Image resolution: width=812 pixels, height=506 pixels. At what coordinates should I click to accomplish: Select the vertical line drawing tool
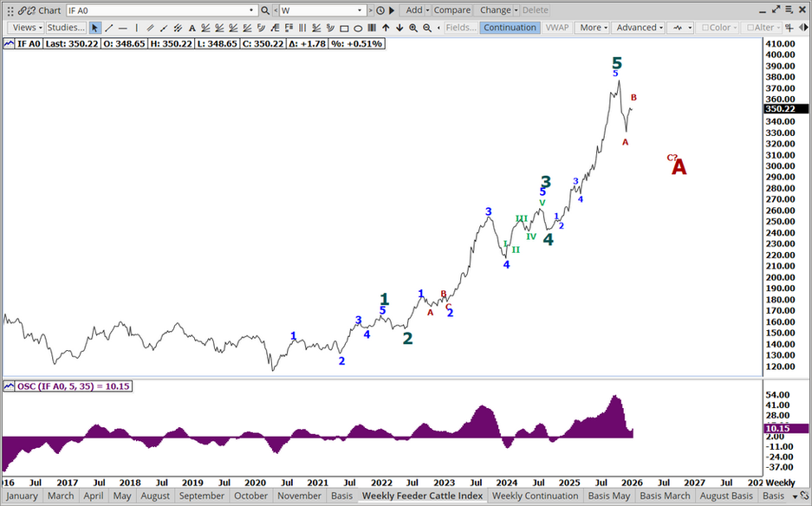137,28
